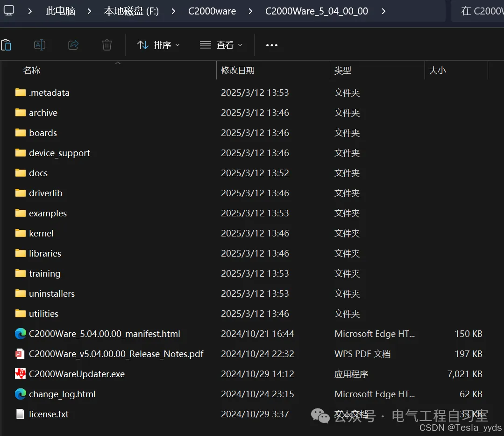Click the share toolbar icon
Viewport: 504px width, 436px height.
coord(73,45)
